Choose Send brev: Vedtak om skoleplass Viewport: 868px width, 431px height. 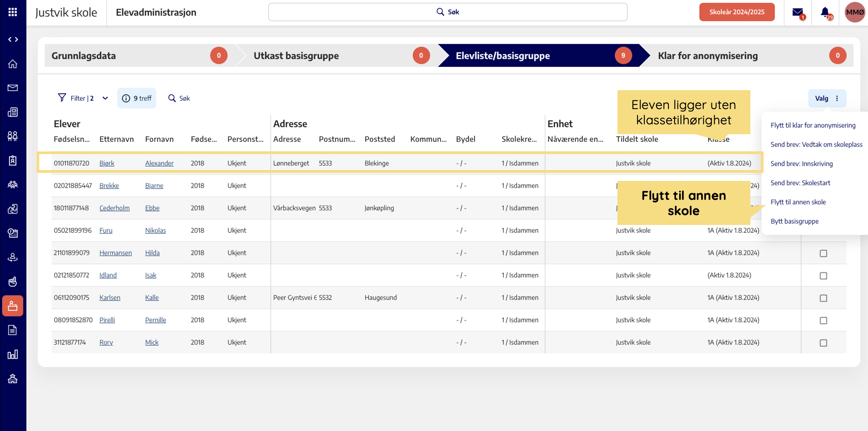[816, 144]
